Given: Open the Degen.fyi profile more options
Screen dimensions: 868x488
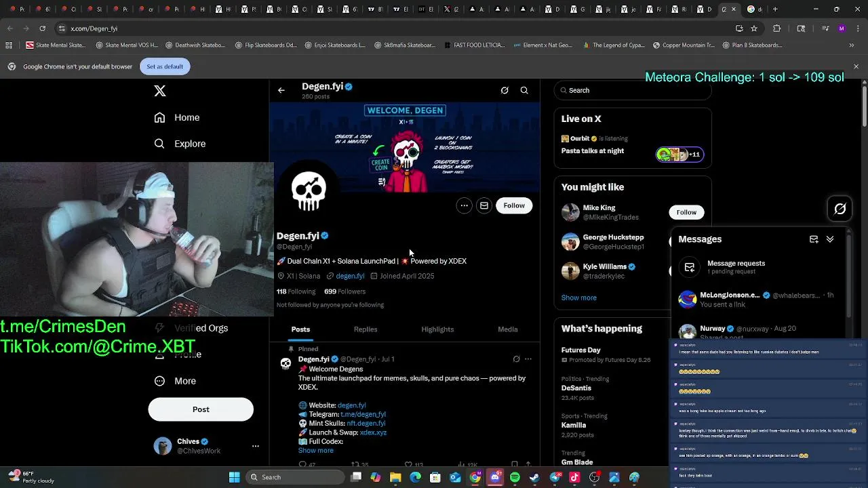Looking at the screenshot, I should click(x=464, y=205).
